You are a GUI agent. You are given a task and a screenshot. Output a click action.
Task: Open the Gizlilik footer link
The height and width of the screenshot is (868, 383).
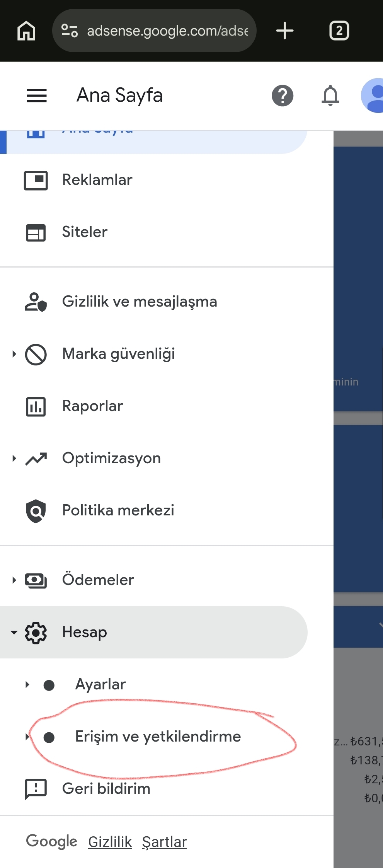[110, 842]
